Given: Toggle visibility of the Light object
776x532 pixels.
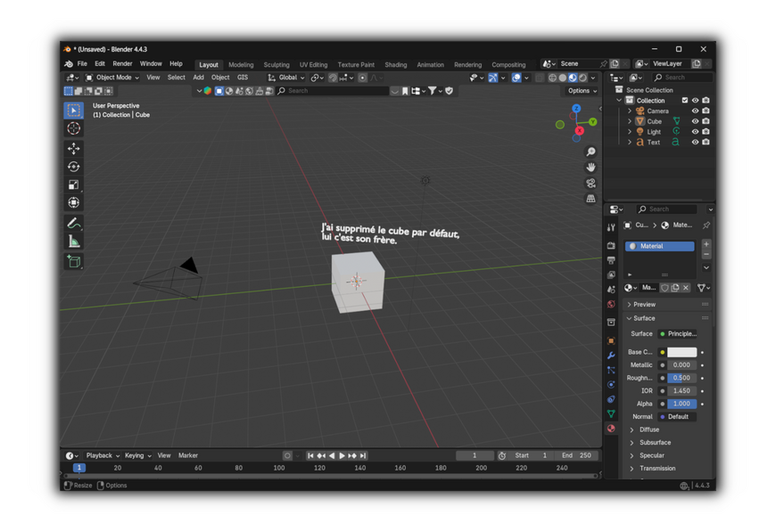Looking at the screenshot, I should tap(695, 132).
